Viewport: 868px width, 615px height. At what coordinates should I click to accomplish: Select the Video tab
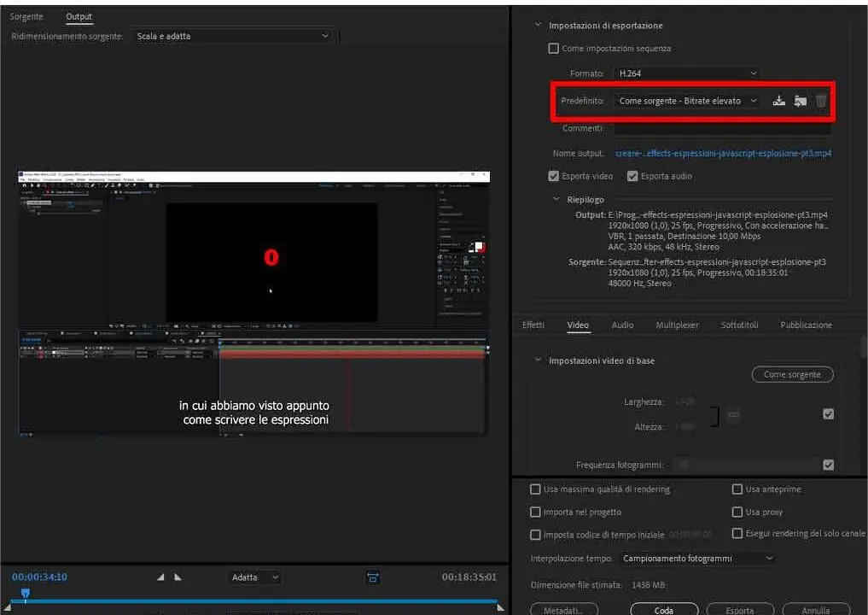tap(577, 325)
